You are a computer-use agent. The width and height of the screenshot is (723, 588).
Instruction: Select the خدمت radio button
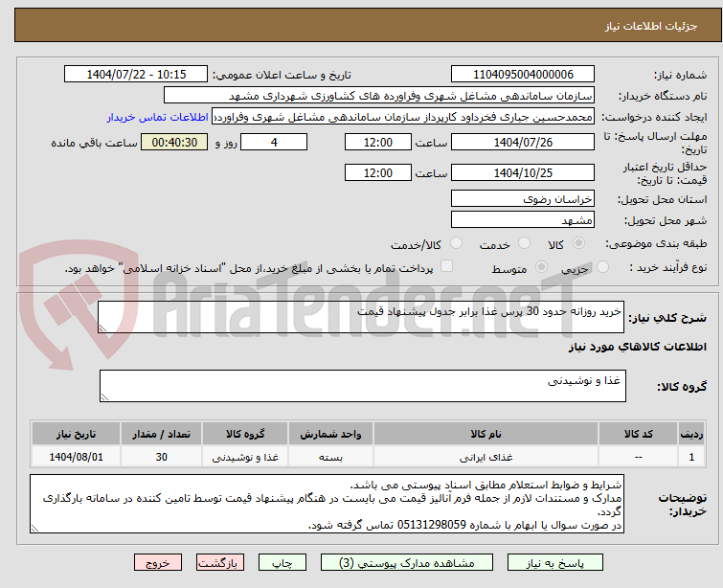[524, 243]
